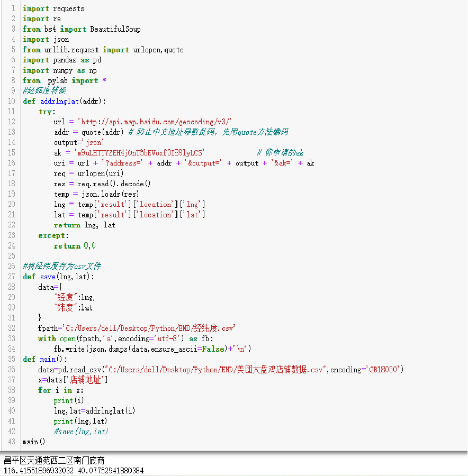The width and height of the screenshot is (468, 476).
Task: Click 'try:' on line 11
Action: 47,112
